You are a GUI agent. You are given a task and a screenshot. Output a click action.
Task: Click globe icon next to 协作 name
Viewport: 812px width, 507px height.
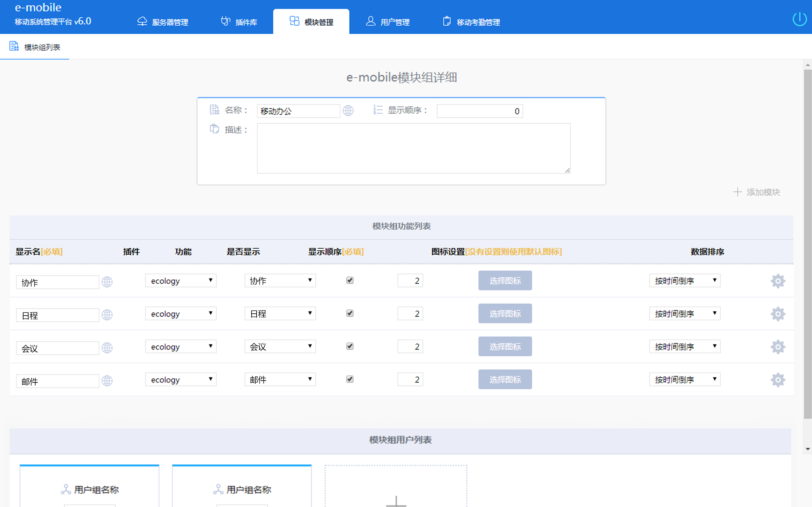107,282
